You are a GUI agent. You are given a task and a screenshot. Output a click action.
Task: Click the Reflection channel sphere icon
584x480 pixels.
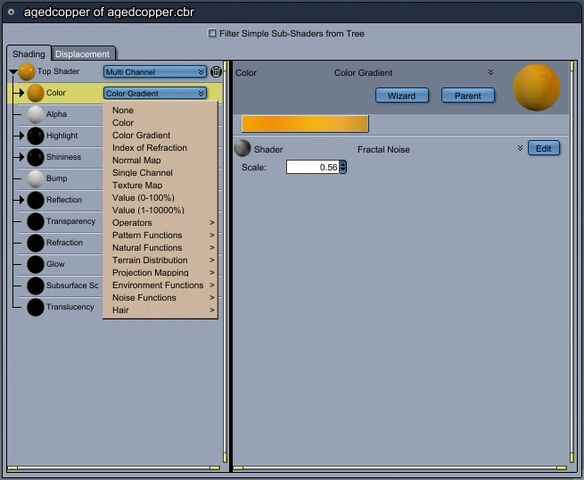click(35, 200)
